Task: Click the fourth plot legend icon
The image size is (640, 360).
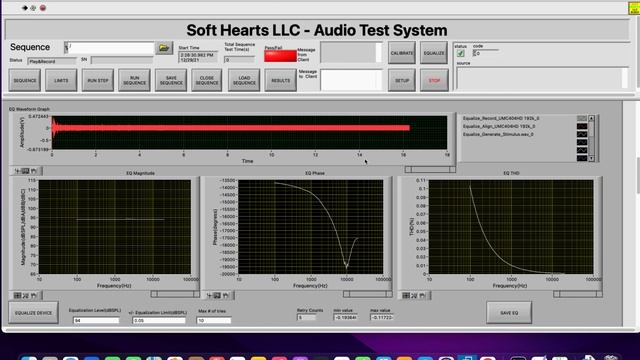Action: click(582, 142)
